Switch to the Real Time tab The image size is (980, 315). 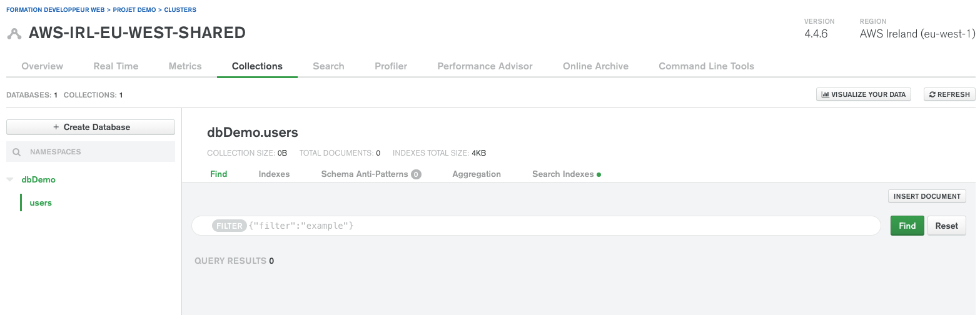click(x=116, y=66)
